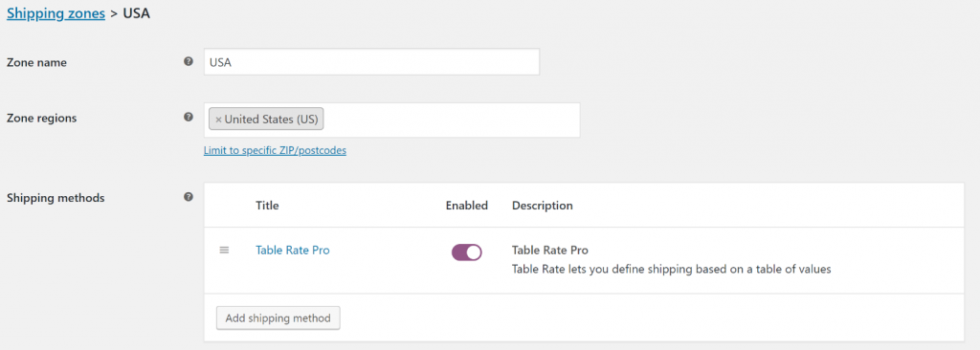
Task: Focus the Zone name field containing USA
Action: [371, 62]
